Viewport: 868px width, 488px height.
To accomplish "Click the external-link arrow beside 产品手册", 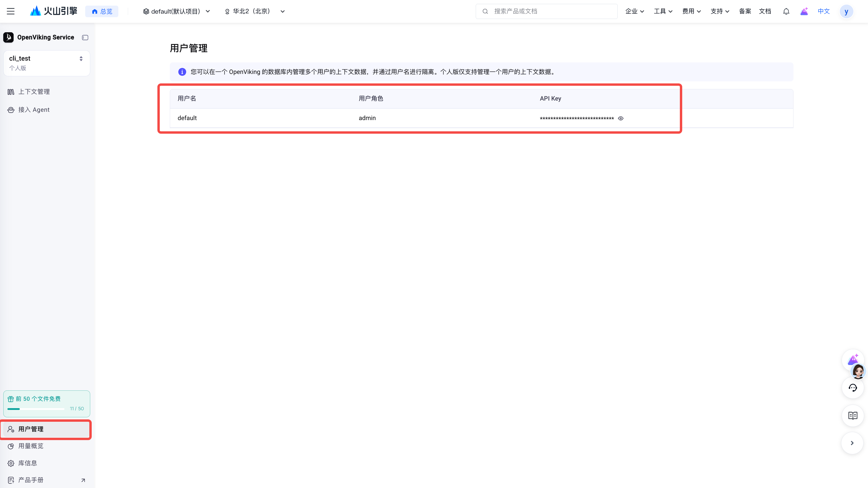I will pyautogui.click(x=83, y=480).
